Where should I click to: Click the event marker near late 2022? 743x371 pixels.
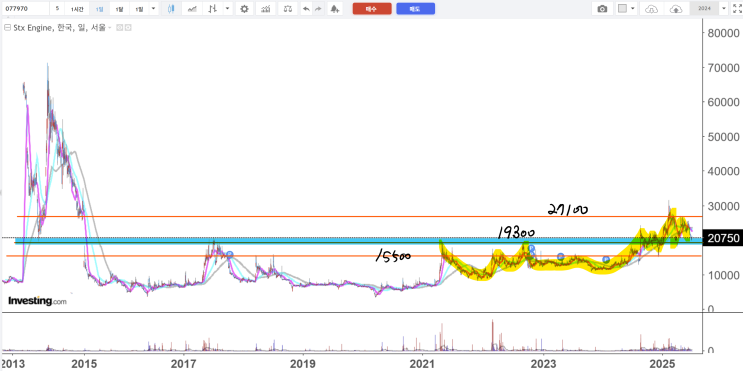531,248
